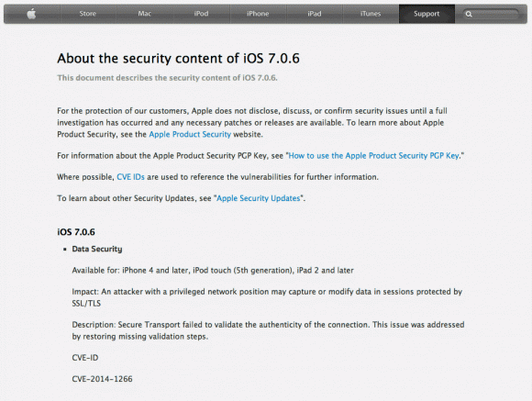Open the iPhone nav tab
The height and width of the screenshot is (401, 532).
click(258, 14)
